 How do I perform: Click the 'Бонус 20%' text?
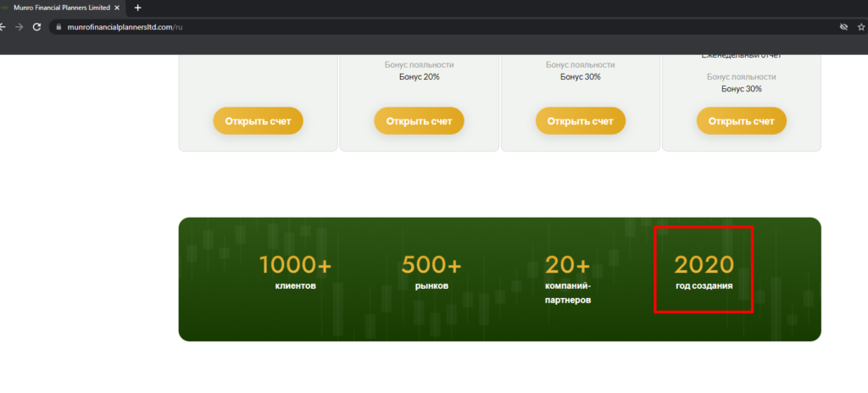[419, 77]
